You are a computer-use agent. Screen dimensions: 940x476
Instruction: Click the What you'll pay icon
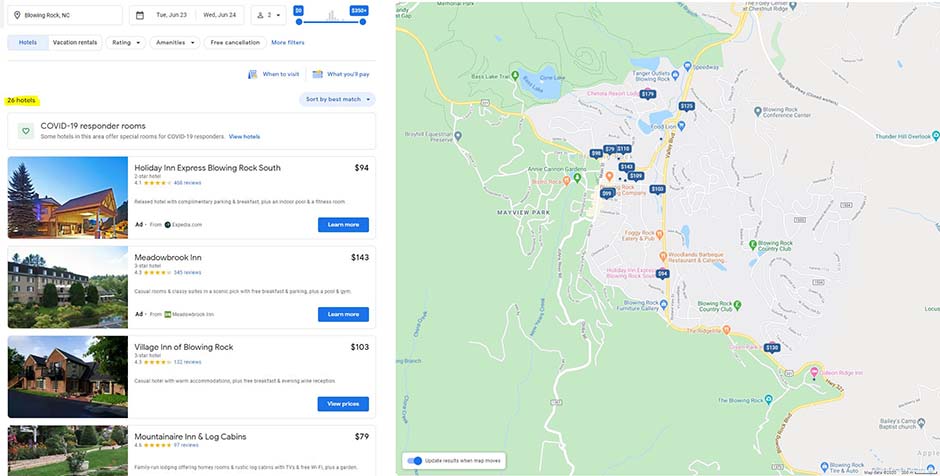point(317,74)
